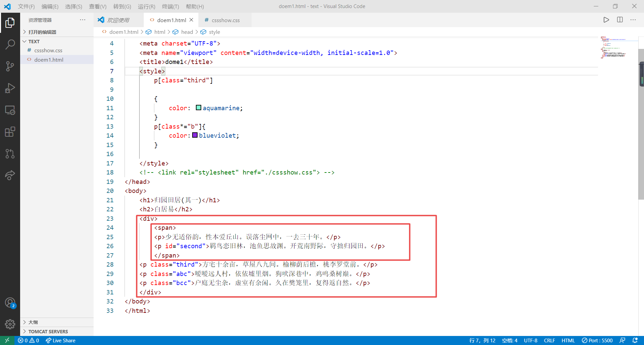Expand the TOMCAT SERVERS section
Viewport: 644px width, 345px height.
click(x=57, y=331)
